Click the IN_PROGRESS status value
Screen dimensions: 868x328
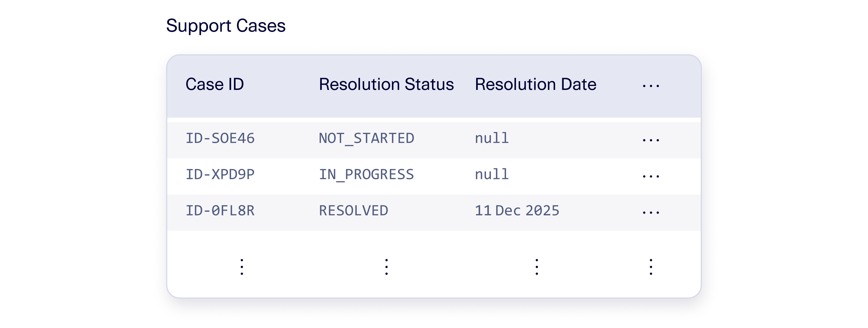[x=366, y=175]
